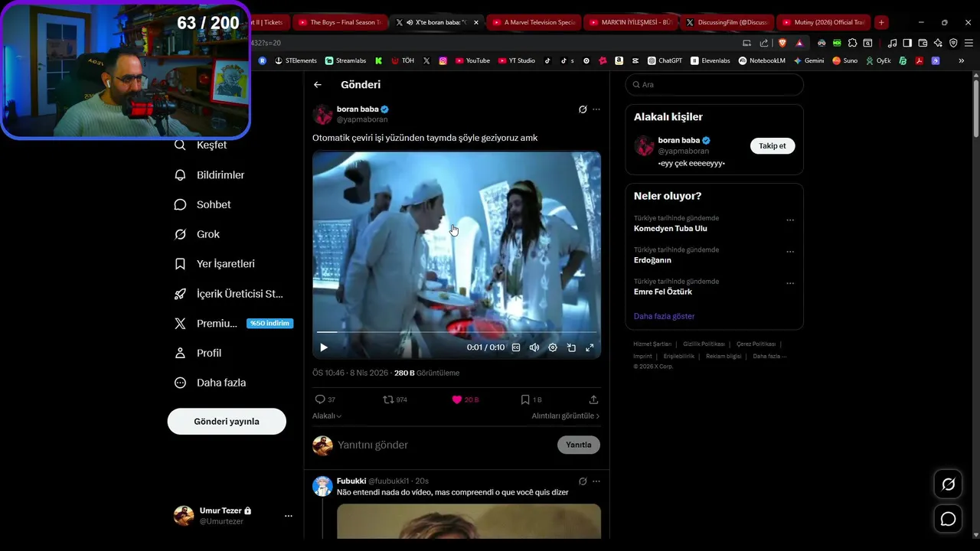This screenshot has width=980, height=551.
Task: Switch to DiscussingFilm tab
Action: pos(727,22)
